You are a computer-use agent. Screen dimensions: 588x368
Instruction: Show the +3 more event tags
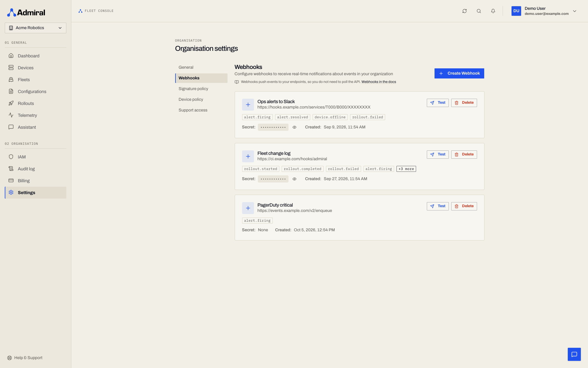coord(406,169)
